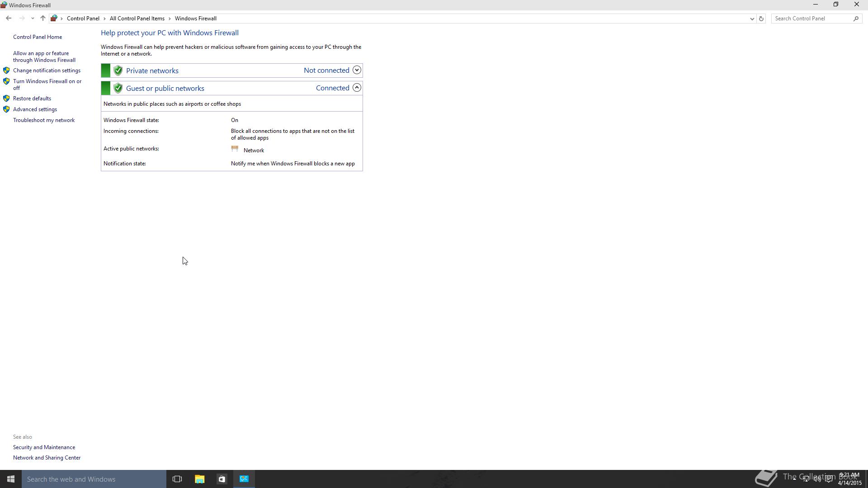Viewport: 868px width, 488px height.
Task: Click shield icon beside Change notification settings
Action: [6, 70]
